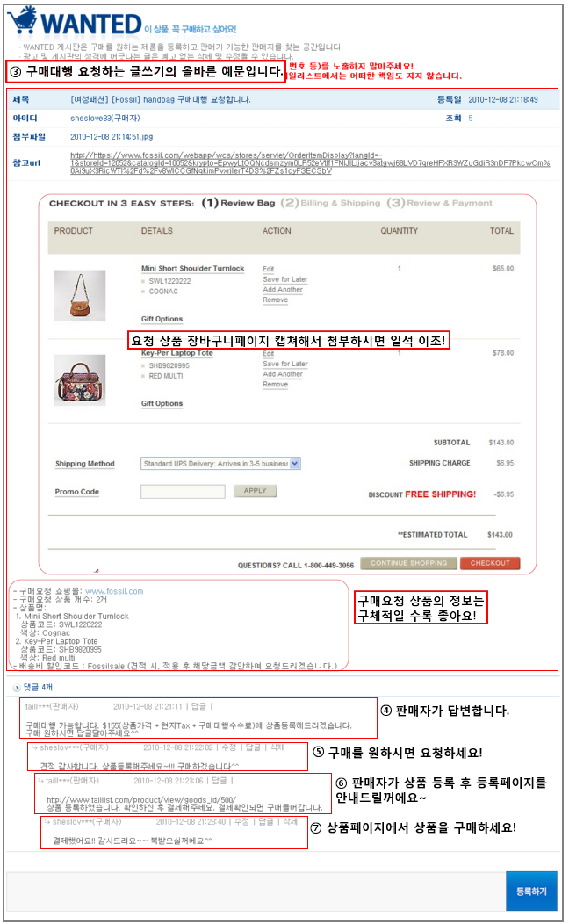Click 답글 on the first seller comment
Viewport: 569px width, 924px height.
pos(198,706)
